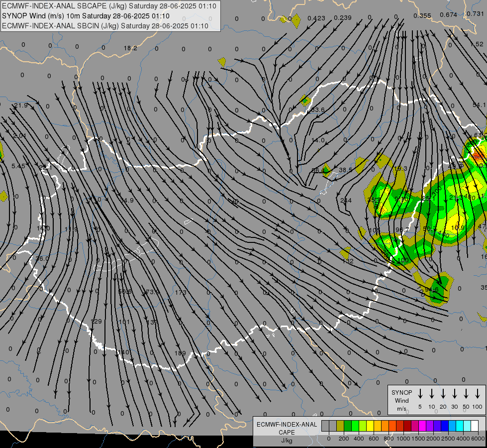487x448 pixels.
Task: Click the 36.0 value near the western border
Action: pos(42,258)
